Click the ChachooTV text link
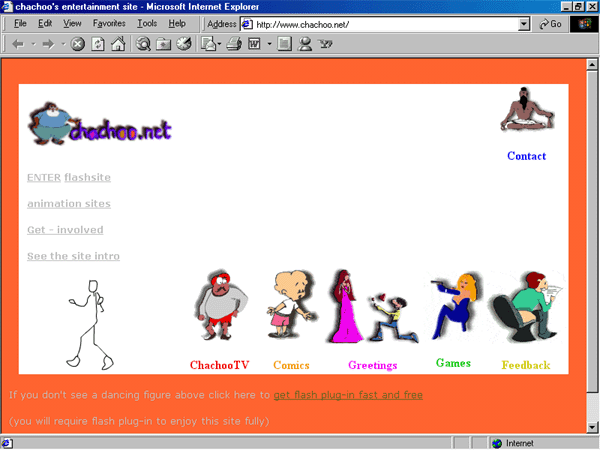The height and width of the screenshot is (450, 600). 220,365
